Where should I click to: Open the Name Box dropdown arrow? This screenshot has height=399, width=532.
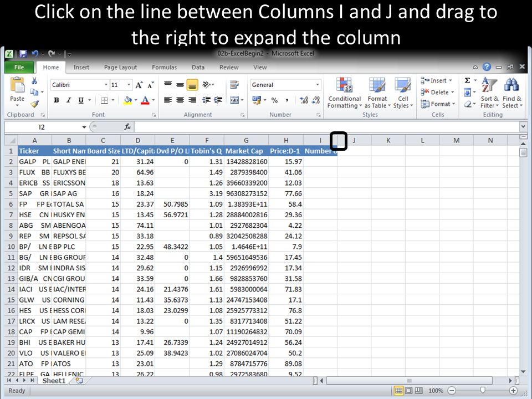tap(84, 127)
